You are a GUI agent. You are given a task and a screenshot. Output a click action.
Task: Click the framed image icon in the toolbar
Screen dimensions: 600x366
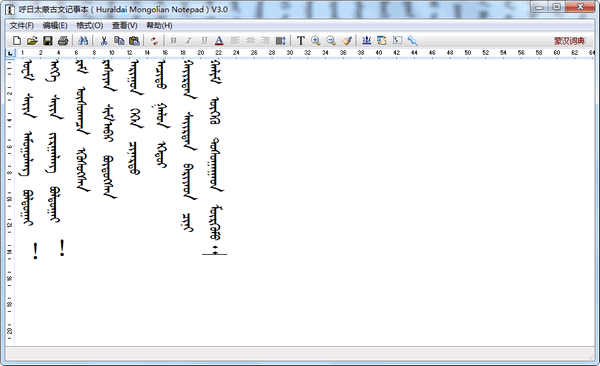click(x=397, y=41)
